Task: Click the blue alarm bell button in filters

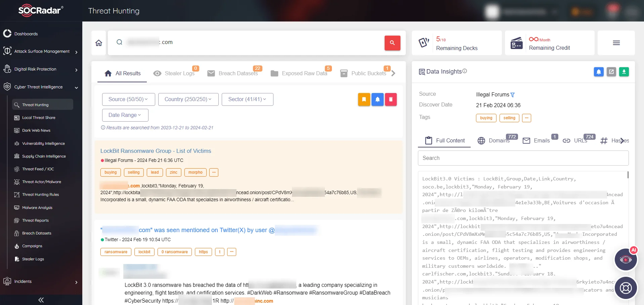Action: coord(377,99)
